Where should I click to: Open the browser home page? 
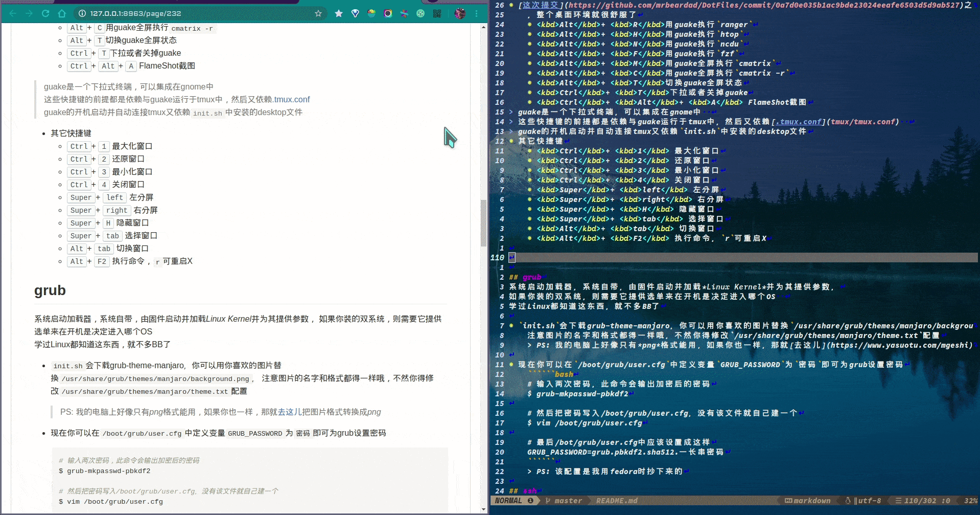[x=62, y=13]
